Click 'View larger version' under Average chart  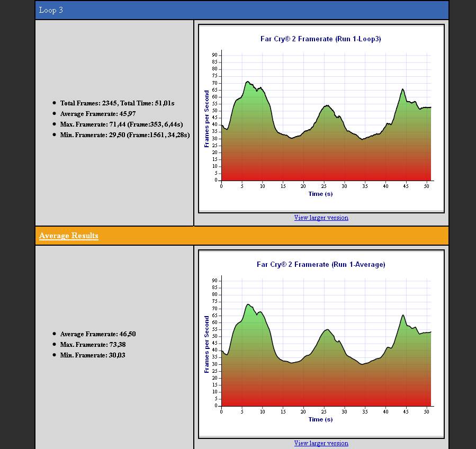coord(321,443)
